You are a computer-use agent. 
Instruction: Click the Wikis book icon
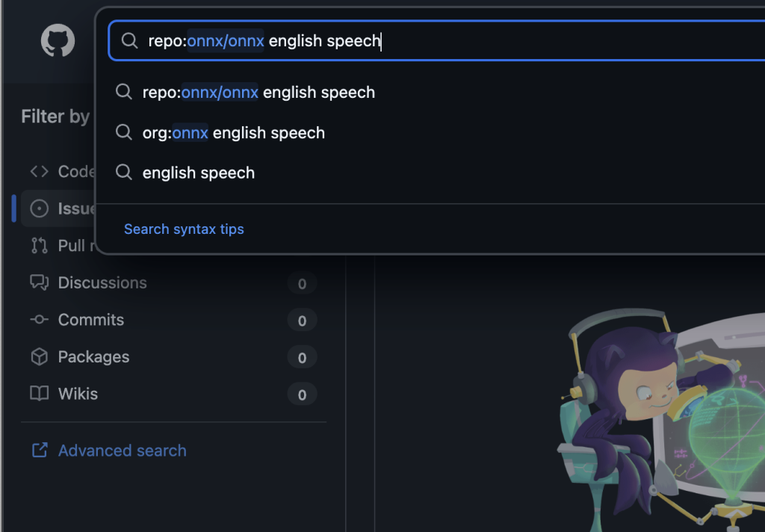point(39,394)
